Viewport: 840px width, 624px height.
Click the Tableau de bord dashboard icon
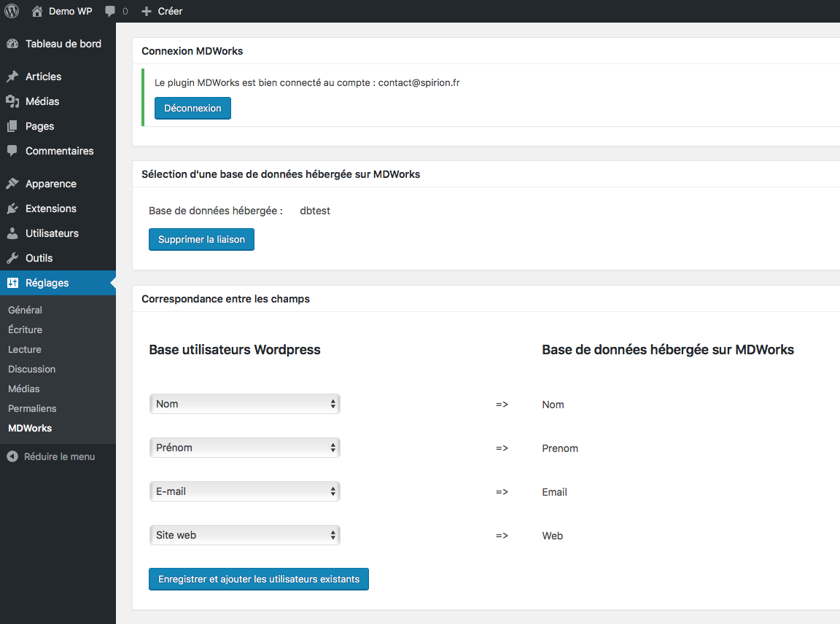click(12, 44)
